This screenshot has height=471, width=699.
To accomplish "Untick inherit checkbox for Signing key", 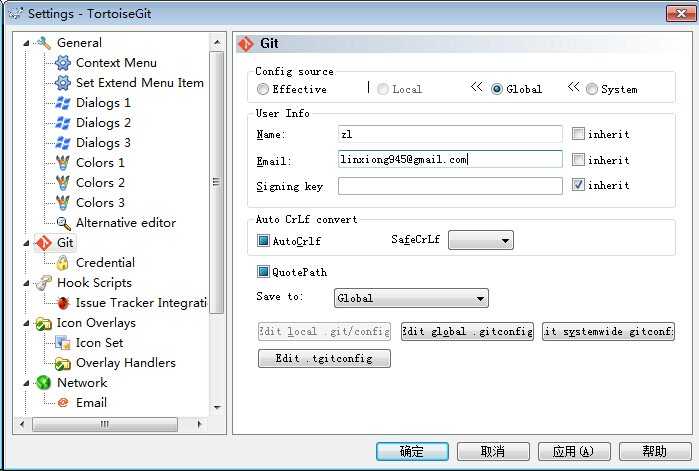I will [x=578, y=184].
